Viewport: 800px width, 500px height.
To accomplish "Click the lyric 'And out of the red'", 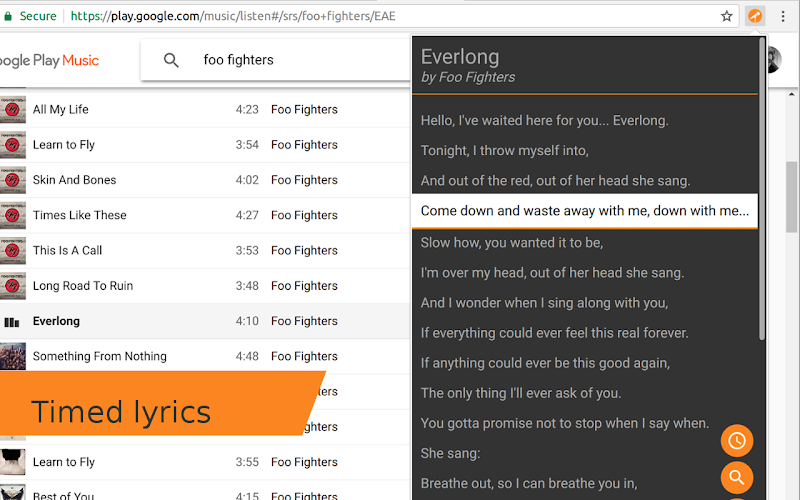I will tap(555, 181).
